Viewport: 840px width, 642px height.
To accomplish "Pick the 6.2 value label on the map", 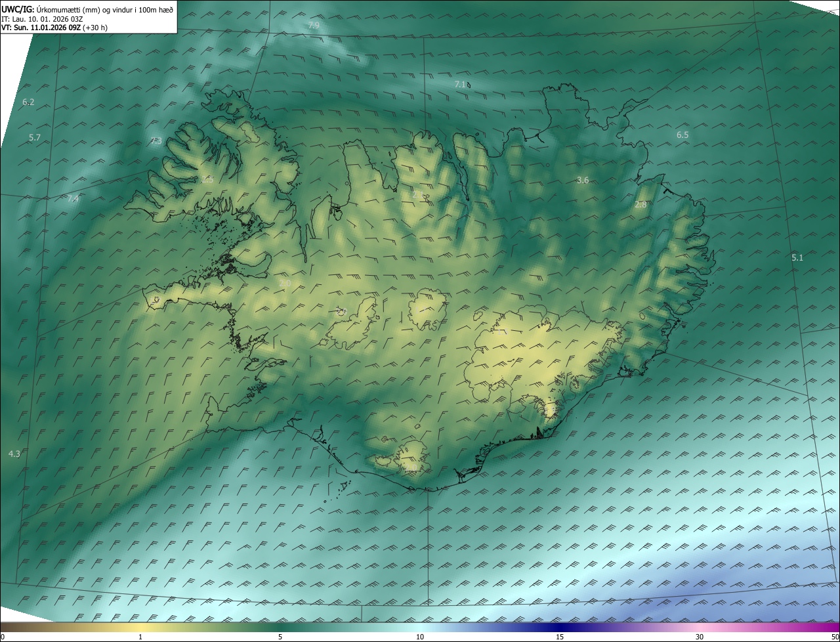I will [28, 102].
